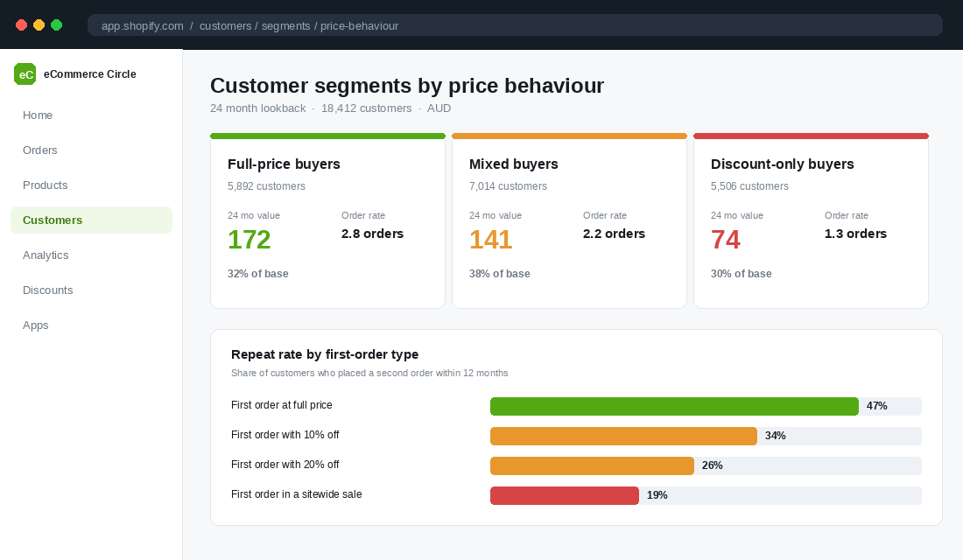The width and height of the screenshot is (963, 560).
Task: Click the red close window dot
Action: 22,25
